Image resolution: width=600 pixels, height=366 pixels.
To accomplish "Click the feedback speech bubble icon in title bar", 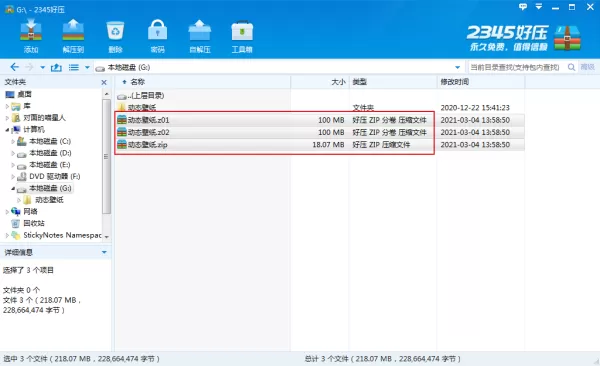I will 523,7.
